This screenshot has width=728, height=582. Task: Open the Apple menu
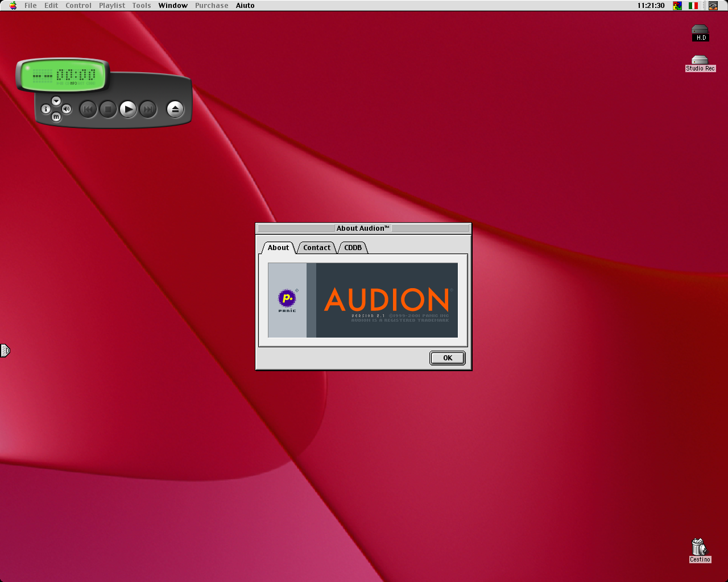13,5
